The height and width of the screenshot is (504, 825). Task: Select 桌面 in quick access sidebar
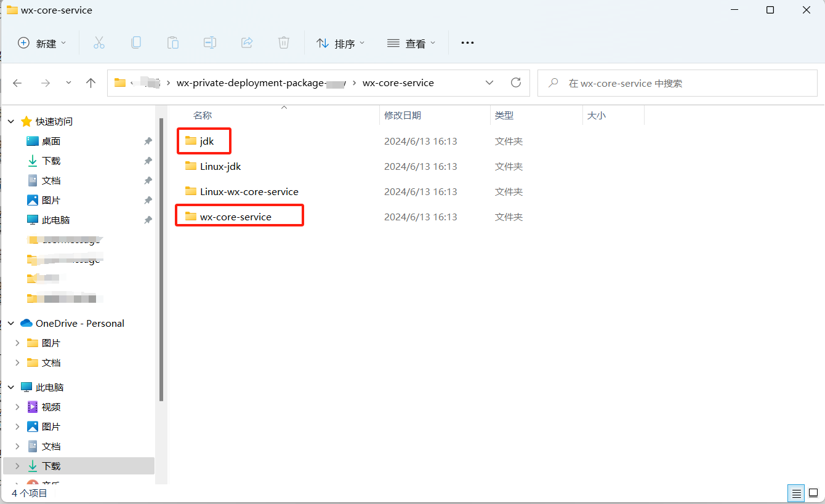coord(51,142)
